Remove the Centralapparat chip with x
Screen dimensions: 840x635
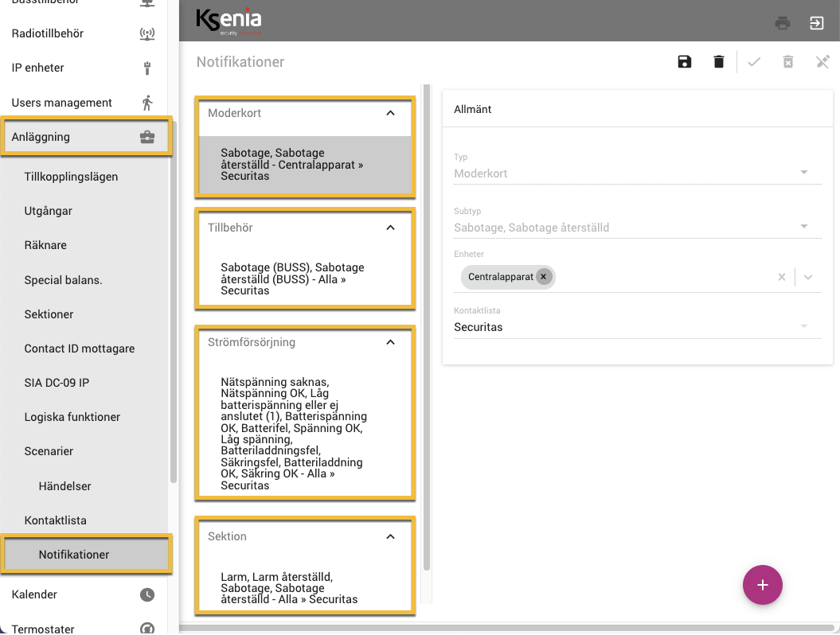[543, 277]
